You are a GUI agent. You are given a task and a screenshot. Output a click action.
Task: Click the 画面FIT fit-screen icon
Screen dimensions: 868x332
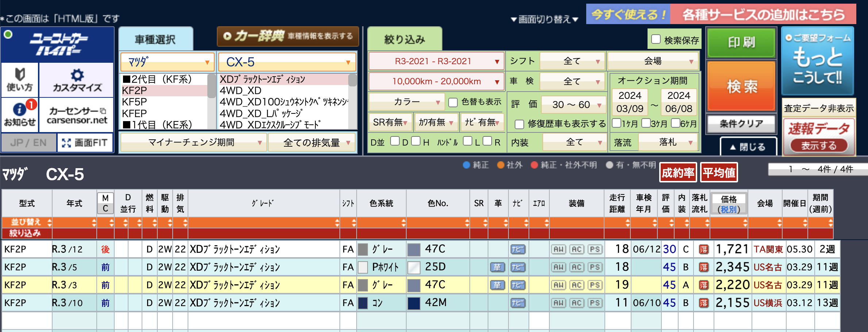(85, 143)
